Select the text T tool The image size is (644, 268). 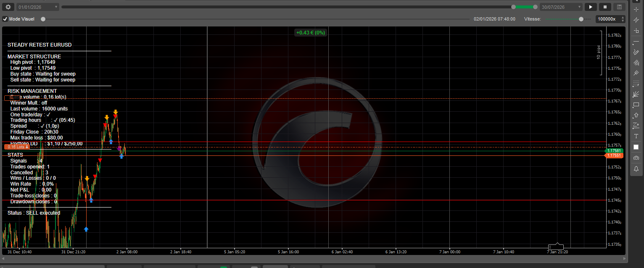pyautogui.click(x=636, y=136)
